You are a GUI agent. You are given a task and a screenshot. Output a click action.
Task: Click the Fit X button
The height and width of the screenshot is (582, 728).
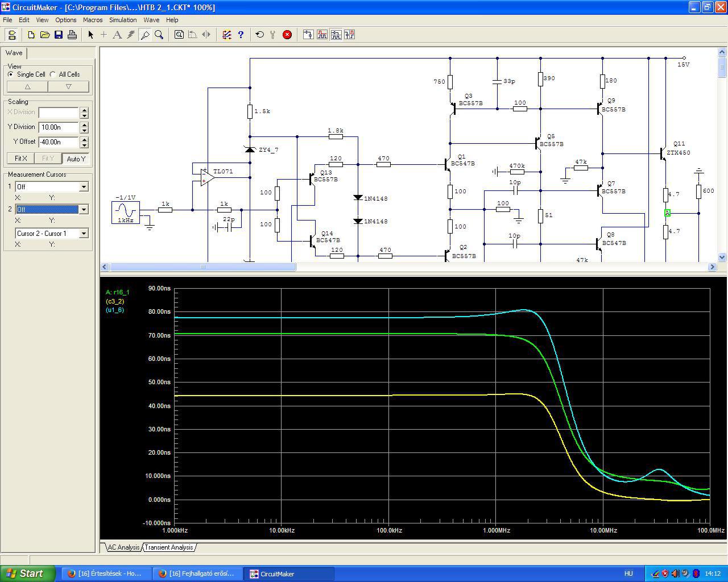point(21,159)
